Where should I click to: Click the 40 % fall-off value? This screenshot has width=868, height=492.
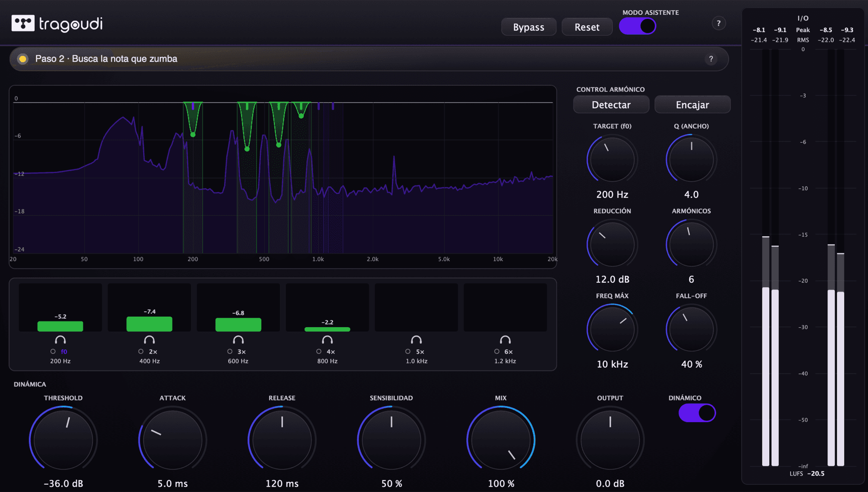click(692, 364)
